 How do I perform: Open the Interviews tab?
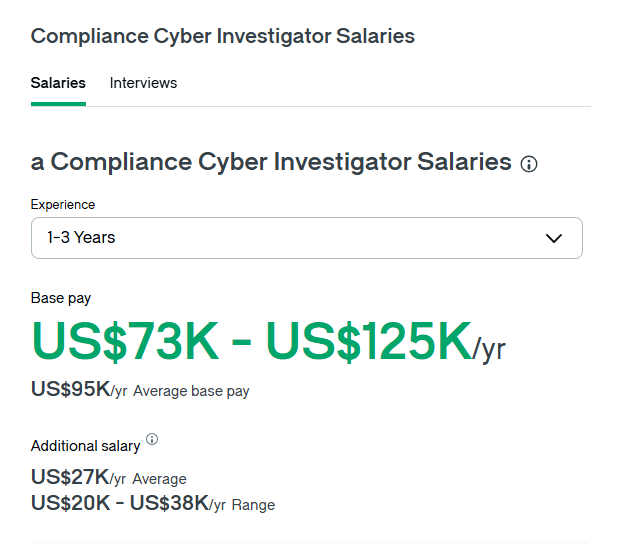[143, 83]
